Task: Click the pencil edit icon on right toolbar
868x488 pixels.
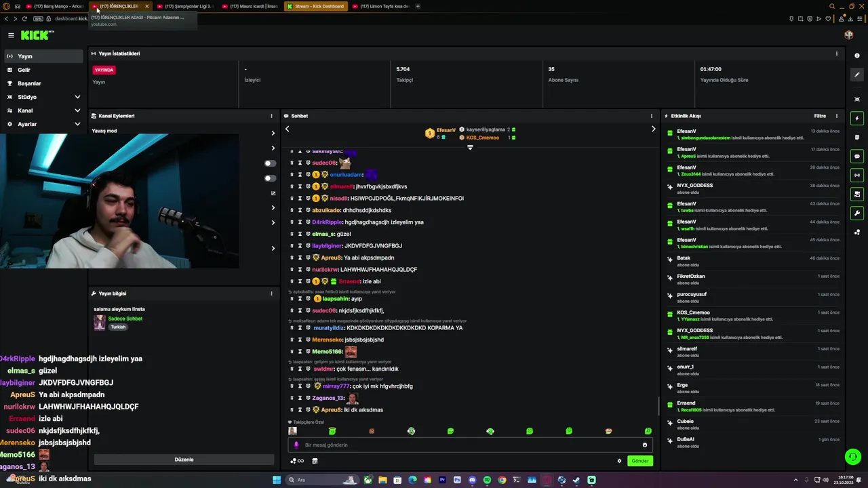Action: [857, 75]
